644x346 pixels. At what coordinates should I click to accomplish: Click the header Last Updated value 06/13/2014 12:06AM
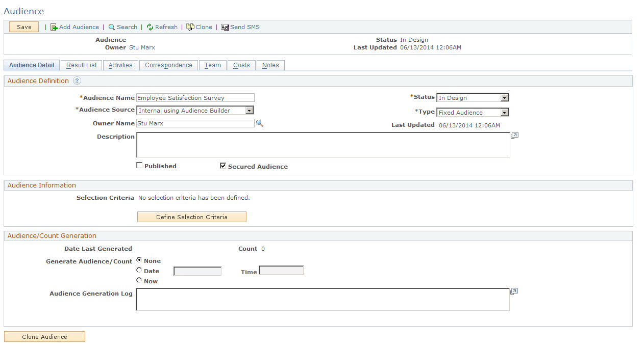(431, 47)
